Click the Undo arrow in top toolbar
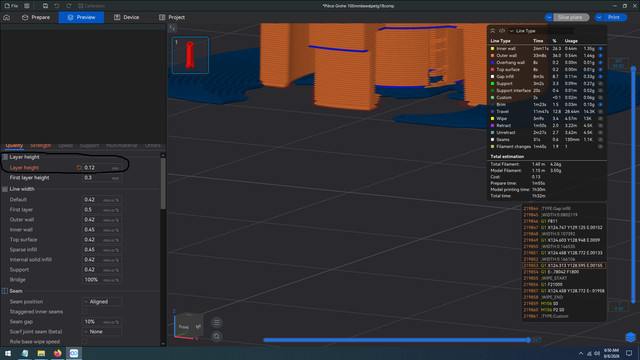Screen dimensions: 640x360 57,6
